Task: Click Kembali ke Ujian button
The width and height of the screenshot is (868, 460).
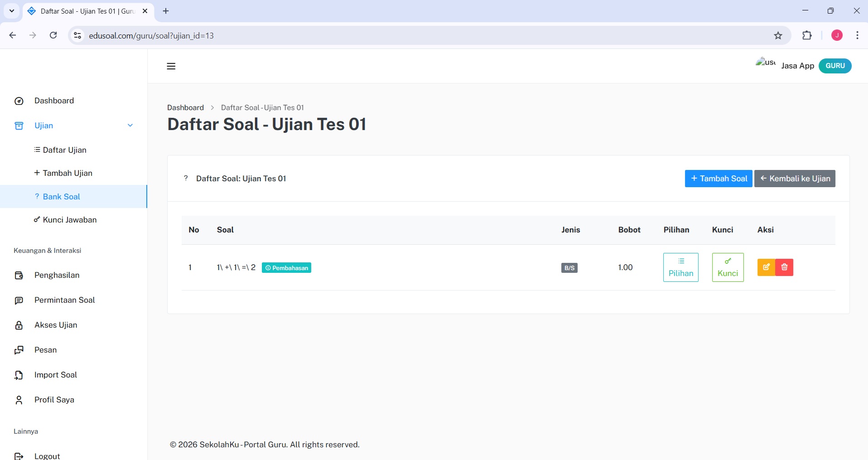Action: [795, 179]
